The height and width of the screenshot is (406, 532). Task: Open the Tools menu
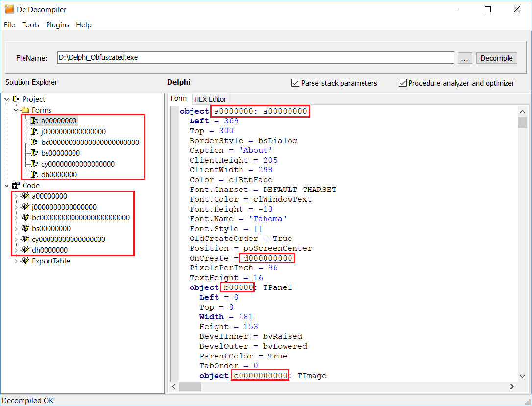coord(30,25)
